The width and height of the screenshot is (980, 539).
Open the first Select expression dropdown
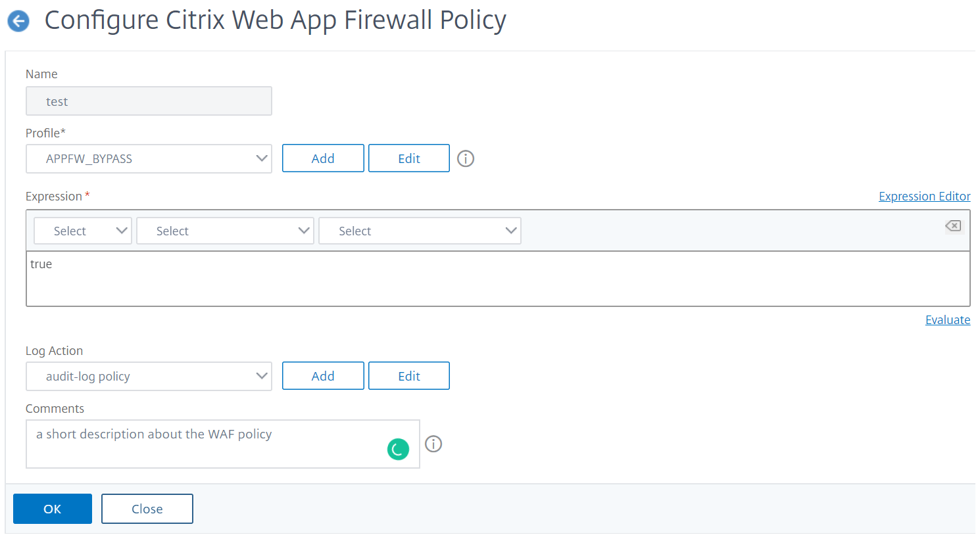83,231
